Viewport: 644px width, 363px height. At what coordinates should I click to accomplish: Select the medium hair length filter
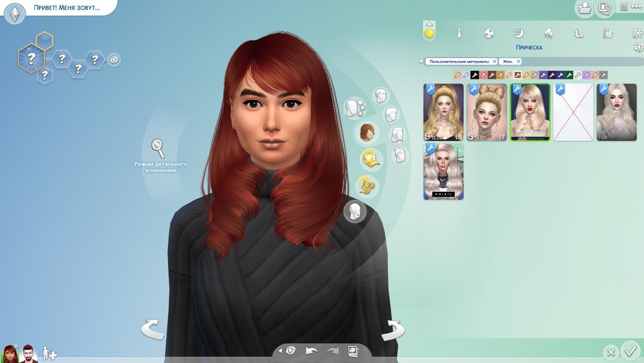click(391, 114)
